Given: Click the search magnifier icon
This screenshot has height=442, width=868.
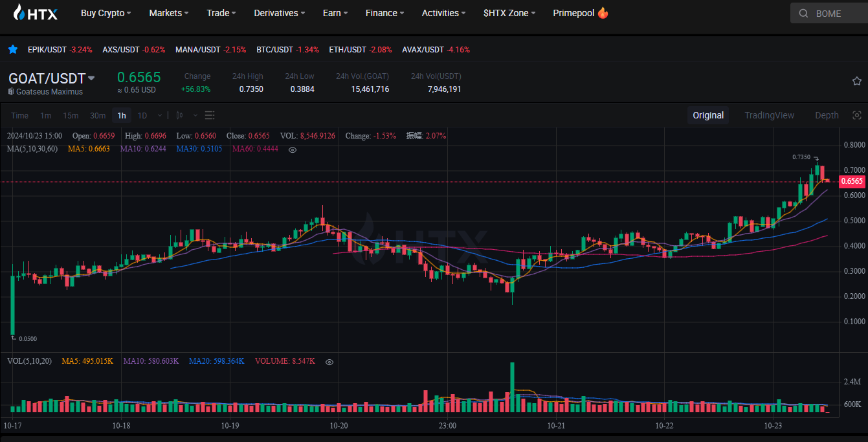Looking at the screenshot, I should coord(803,13).
